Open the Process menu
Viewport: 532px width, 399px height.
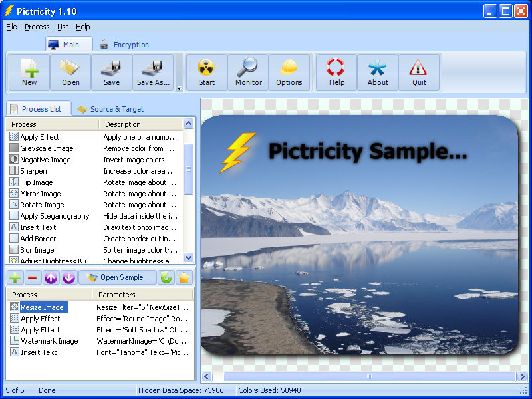(x=37, y=27)
